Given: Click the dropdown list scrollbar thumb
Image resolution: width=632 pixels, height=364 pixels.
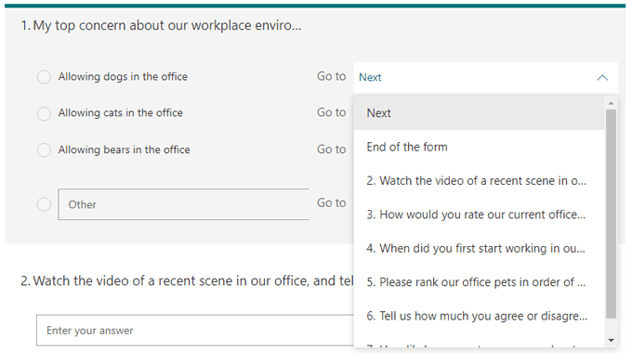Looking at the screenshot, I should pos(611,214).
